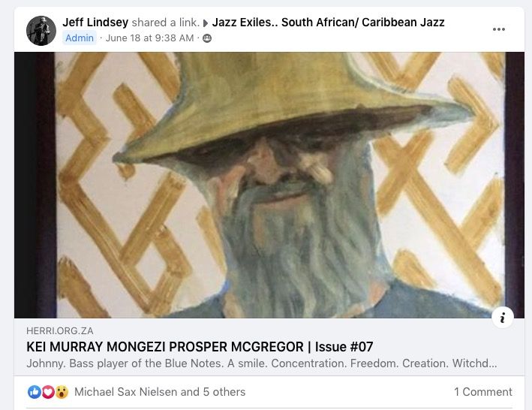This screenshot has height=410, width=532.
Task: Open the painted portrait link thumbnail
Action: point(269,185)
